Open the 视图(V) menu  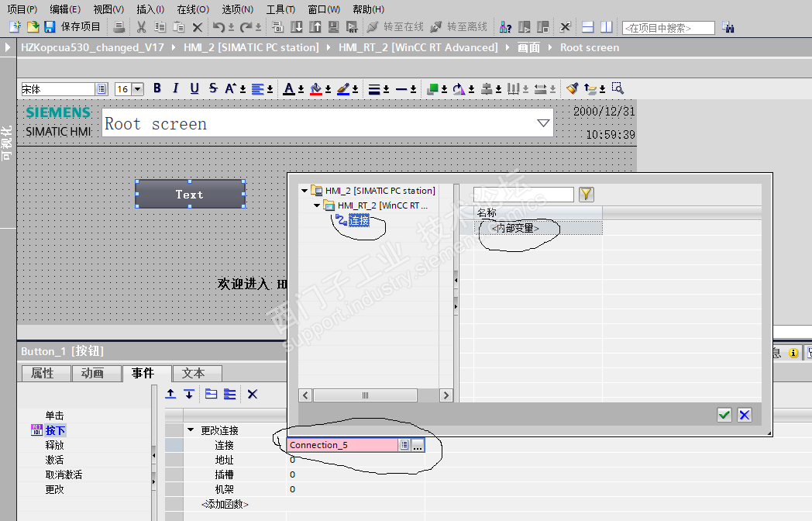pyautogui.click(x=108, y=9)
